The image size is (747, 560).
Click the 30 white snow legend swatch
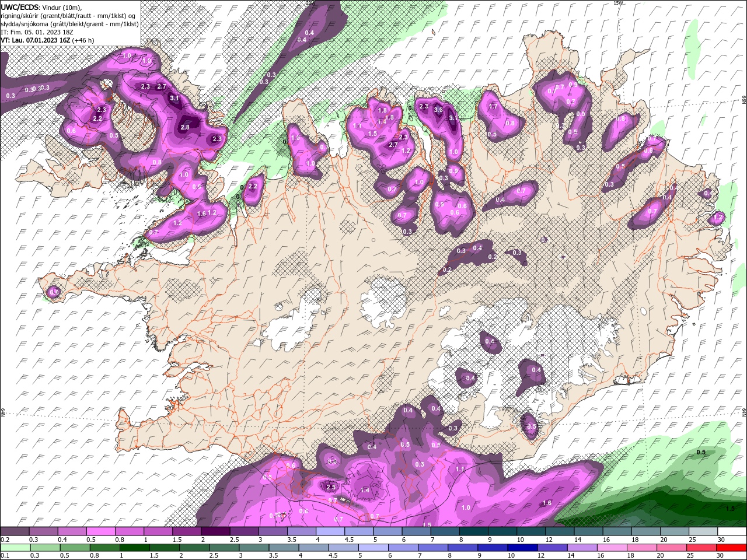(x=732, y=532)
